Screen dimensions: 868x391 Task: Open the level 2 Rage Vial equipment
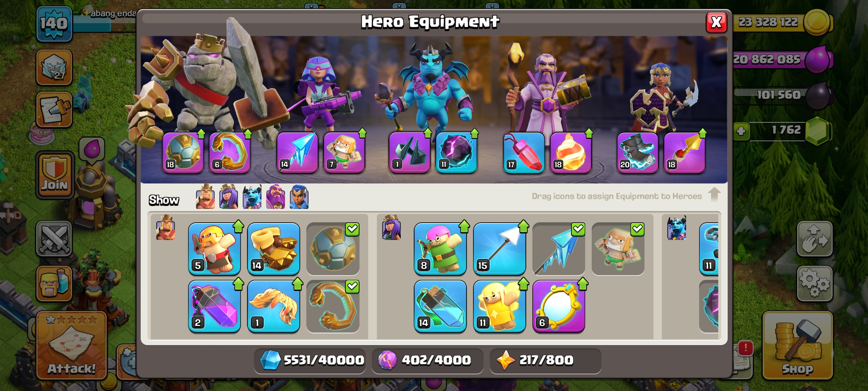(214, 306)
